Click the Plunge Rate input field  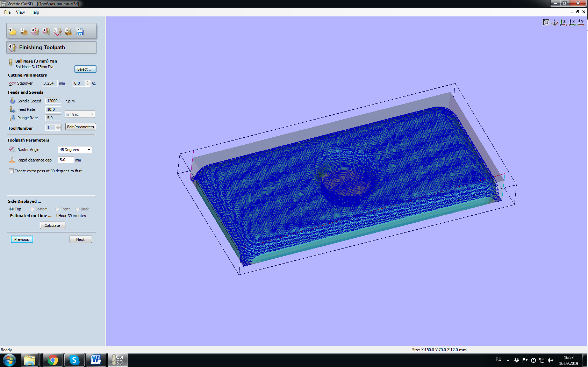(x=53, y=118)
